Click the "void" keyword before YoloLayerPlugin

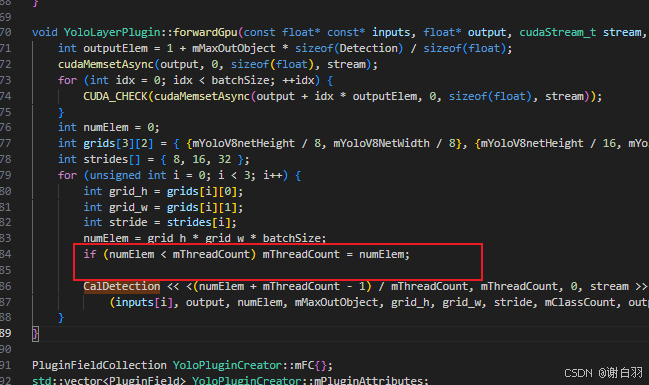click(45, 32)
